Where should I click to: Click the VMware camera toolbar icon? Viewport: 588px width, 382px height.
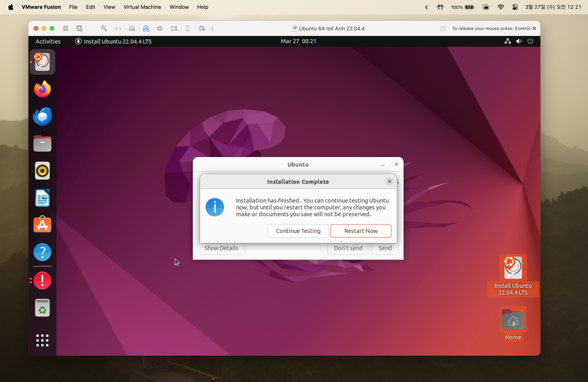click(174, 28)
